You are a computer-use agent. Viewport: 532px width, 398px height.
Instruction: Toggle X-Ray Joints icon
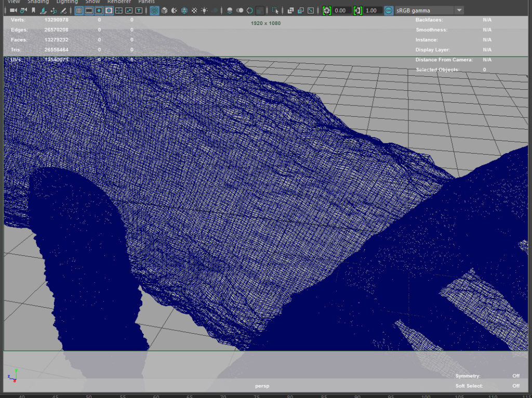(311, 10)
